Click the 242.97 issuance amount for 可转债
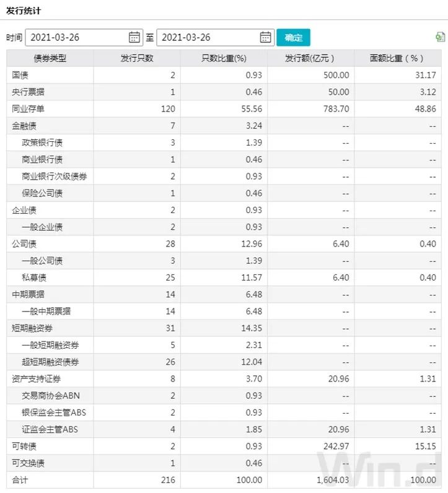 (x=336, y=446)
